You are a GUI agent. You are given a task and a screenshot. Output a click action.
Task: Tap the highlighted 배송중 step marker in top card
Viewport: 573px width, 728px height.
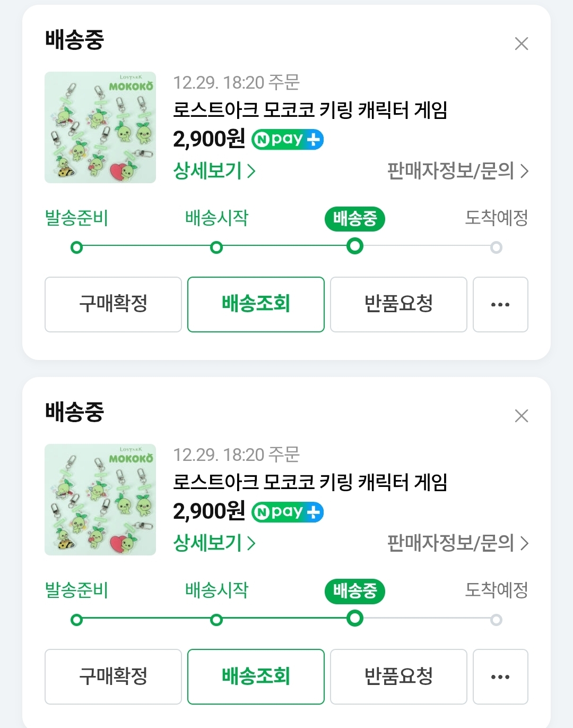354,246
